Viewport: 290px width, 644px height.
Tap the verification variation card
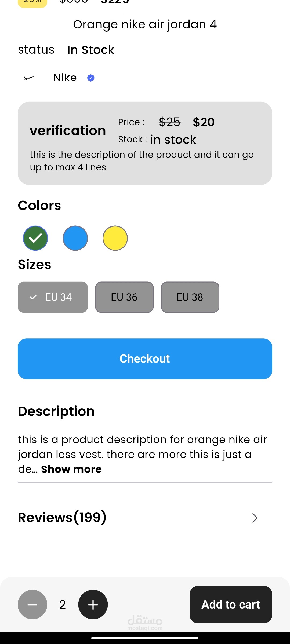145,143
